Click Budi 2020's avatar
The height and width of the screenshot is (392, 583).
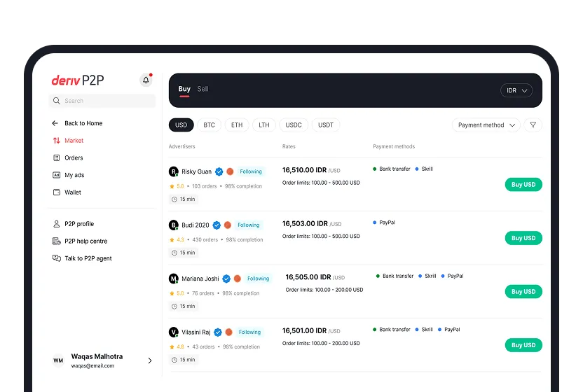173,225
